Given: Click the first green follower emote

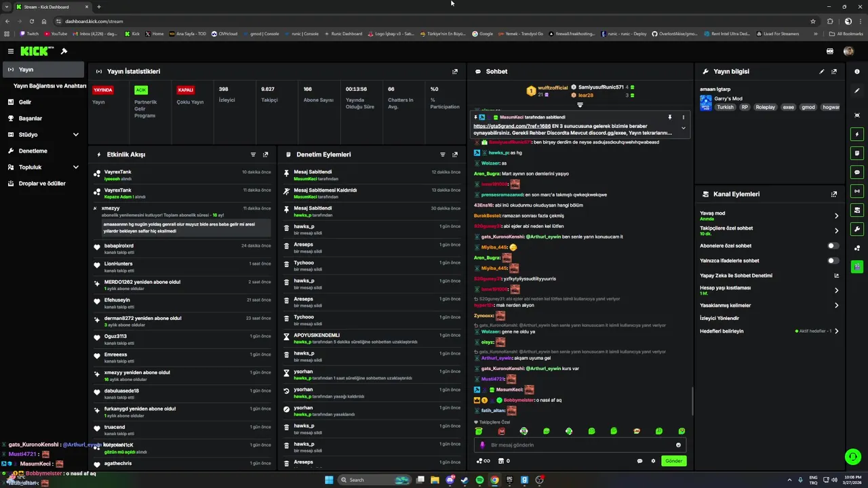Looking at the screenshot, I should 479,431.
